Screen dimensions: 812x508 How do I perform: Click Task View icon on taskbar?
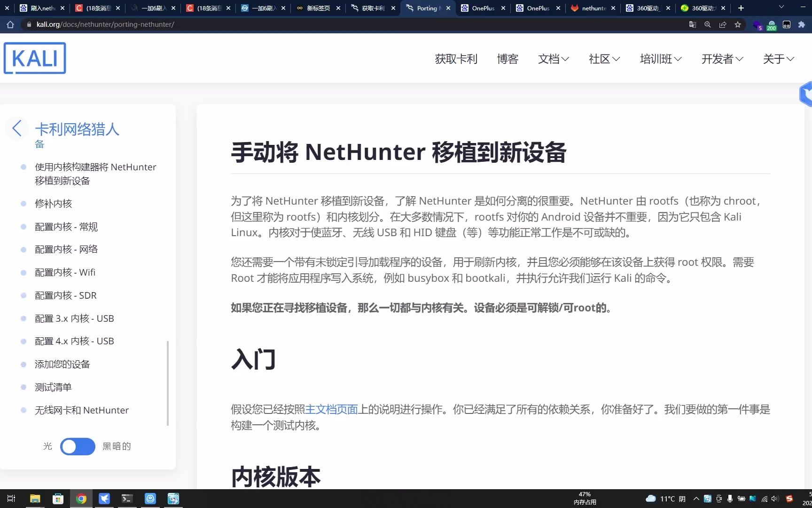tap(12, 499)
